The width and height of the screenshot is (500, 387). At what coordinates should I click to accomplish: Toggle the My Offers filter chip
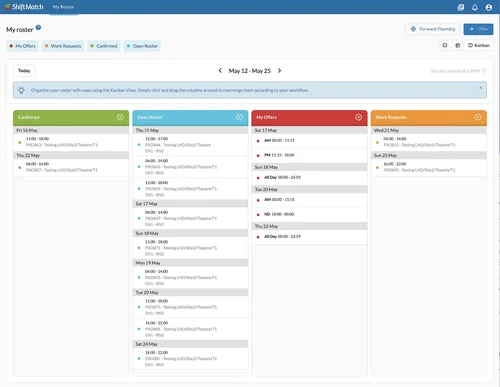coord(22,46)
